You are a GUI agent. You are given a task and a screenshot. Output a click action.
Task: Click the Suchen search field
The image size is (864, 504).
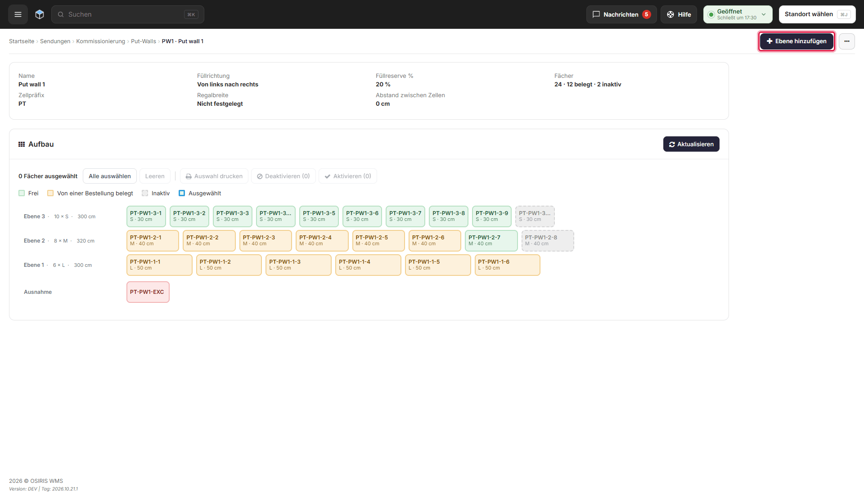(x=128, y=14)
